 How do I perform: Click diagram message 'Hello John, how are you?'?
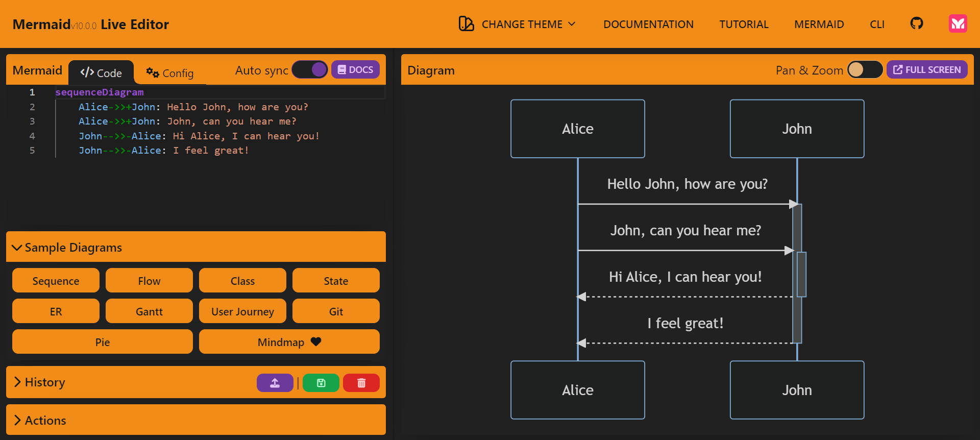tap(687, 184)
